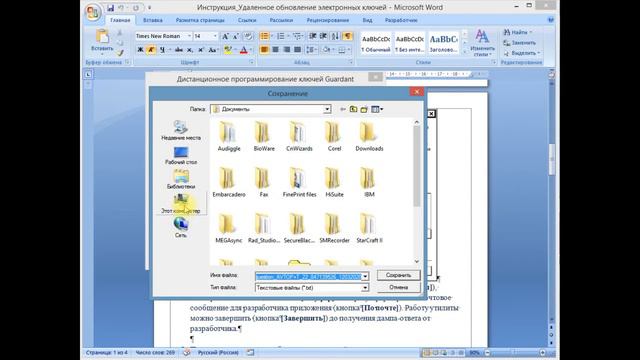
Task: Click the zoom slider in the status bar
Action: [515, 352]
